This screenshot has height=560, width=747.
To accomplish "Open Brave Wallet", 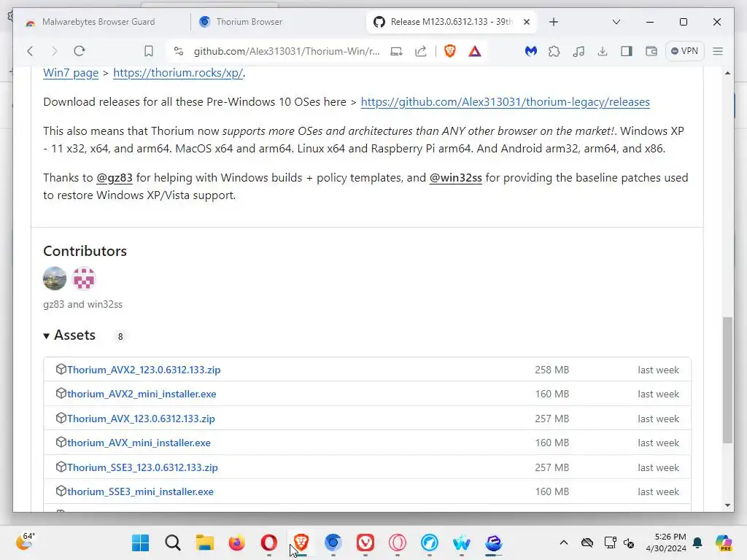I will 651,51.
